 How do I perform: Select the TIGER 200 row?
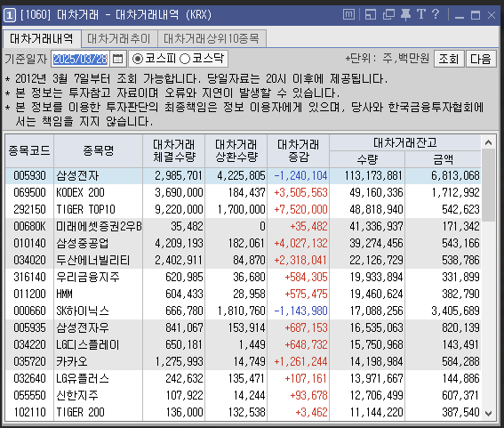(243, 412)
